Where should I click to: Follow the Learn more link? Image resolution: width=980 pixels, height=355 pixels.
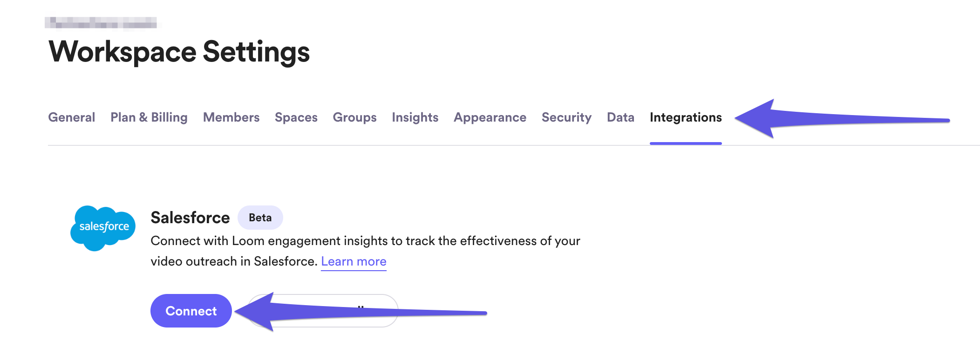[354, 261]
